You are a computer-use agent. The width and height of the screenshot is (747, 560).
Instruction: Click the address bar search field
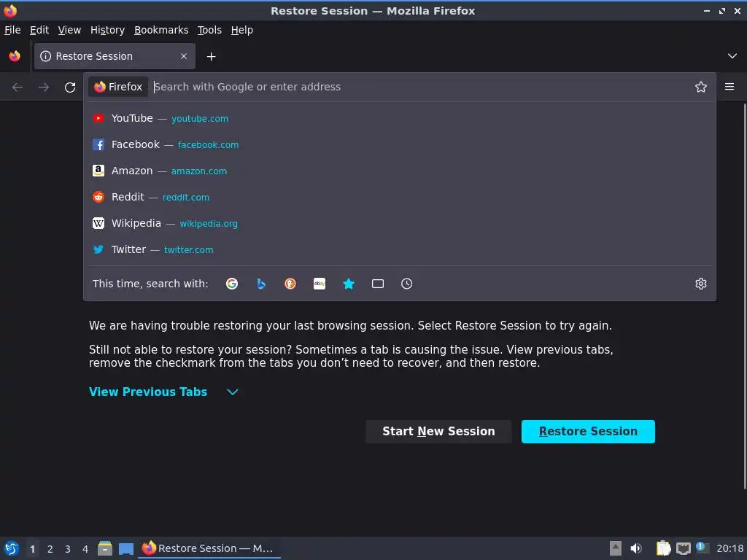pyautogui.click(x=421, y=87)
